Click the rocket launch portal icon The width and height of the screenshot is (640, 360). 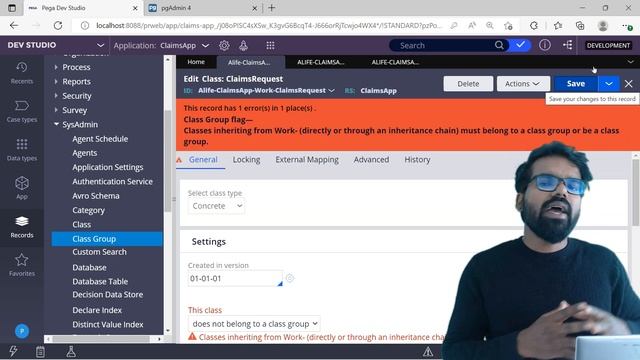tap(243, 45)
